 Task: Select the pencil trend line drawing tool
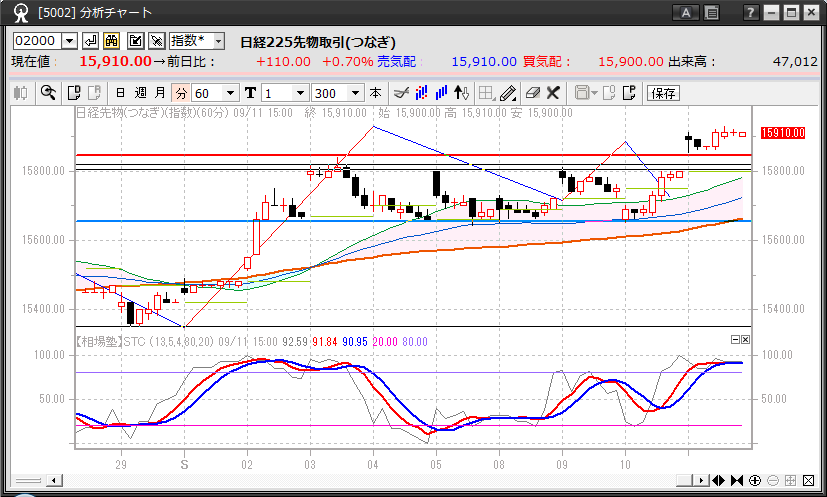click(x=508, y=93)
